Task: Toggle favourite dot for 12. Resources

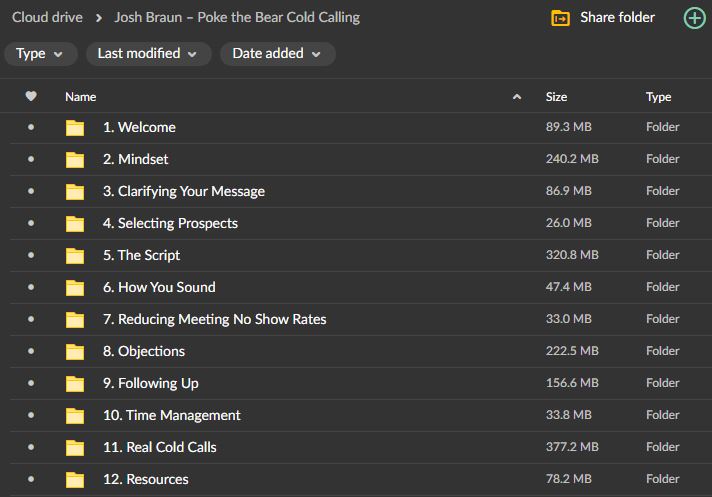Action: (31, 479)
